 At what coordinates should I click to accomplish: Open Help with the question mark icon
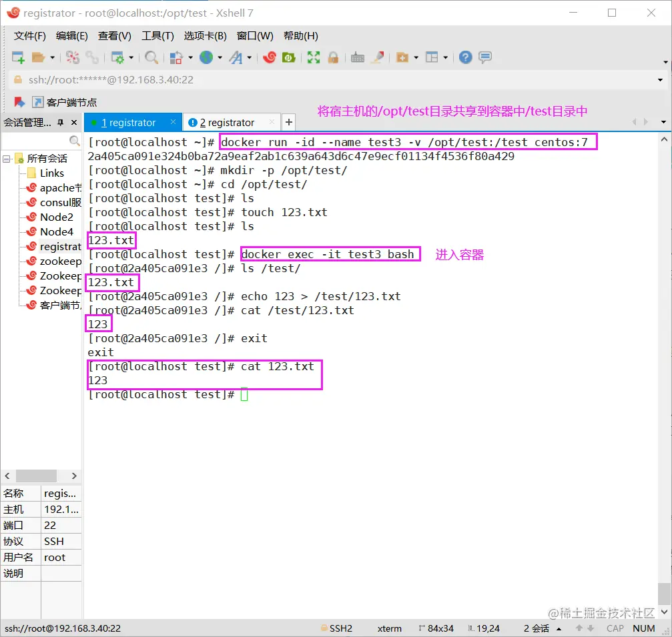click(x=465, y=57)
